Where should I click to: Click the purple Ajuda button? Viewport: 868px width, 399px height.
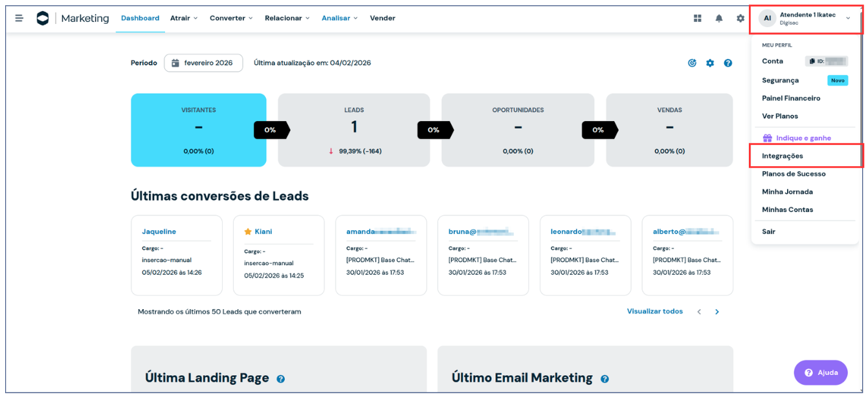(x=820, y=372)
